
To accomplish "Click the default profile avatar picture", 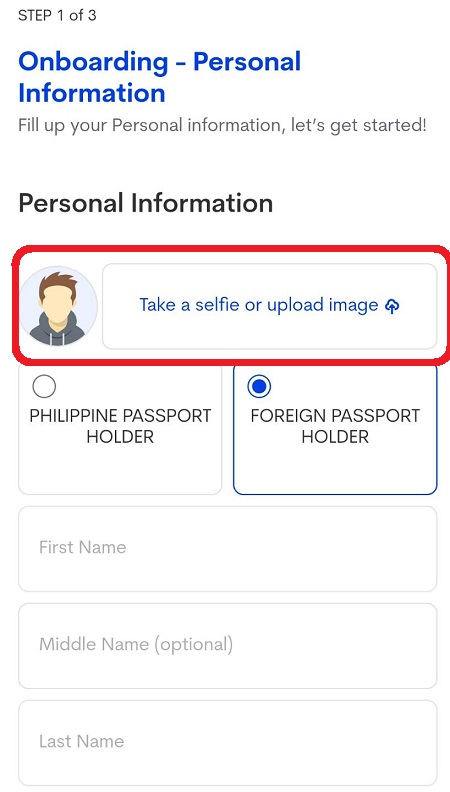I will pyautogui.click(x=58, y=306).
